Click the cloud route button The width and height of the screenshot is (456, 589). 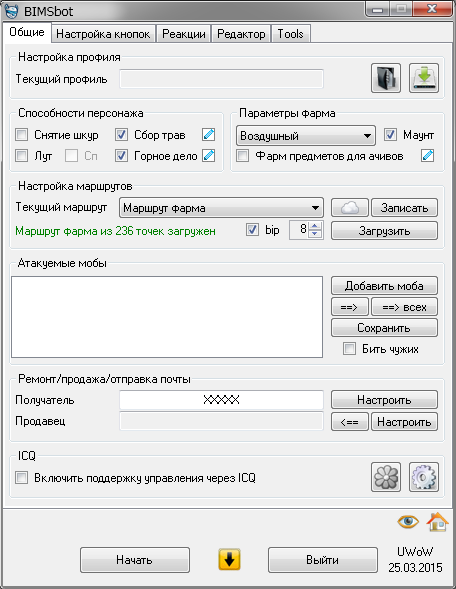350,208
